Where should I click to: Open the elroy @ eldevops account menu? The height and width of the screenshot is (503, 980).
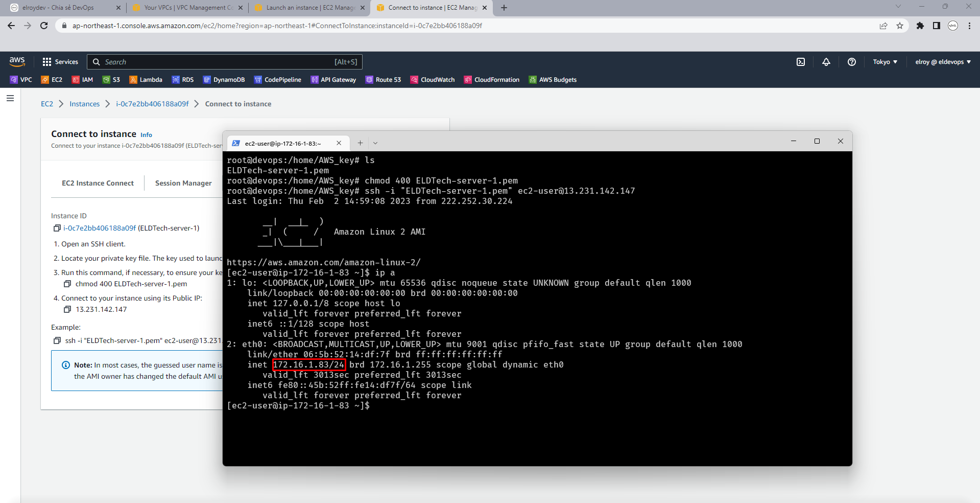click(x=943, y=62)
